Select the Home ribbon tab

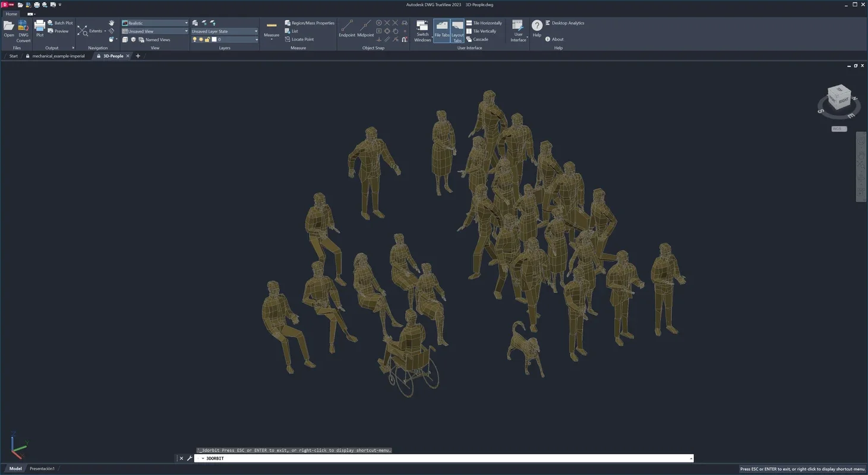(11, 14)
